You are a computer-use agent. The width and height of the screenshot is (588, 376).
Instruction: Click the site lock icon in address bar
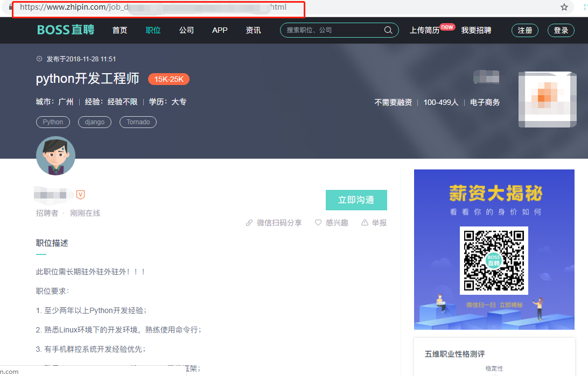[x=10, y=7]
